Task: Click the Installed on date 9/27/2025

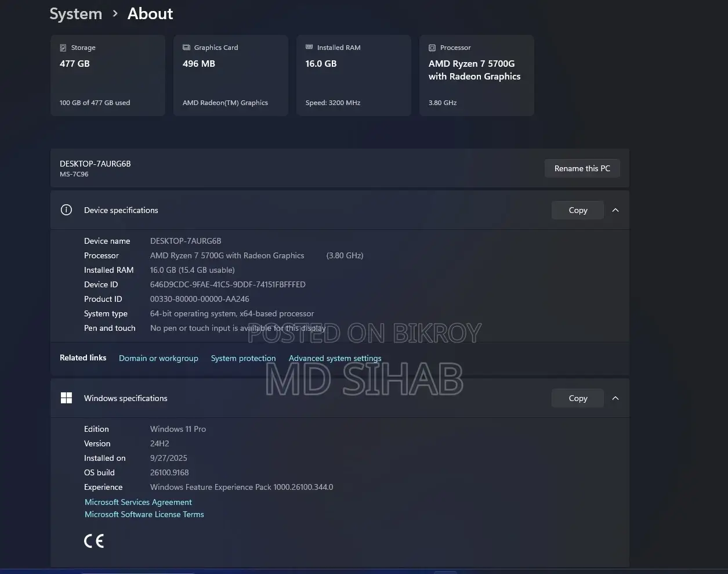Action: (169, 458)
